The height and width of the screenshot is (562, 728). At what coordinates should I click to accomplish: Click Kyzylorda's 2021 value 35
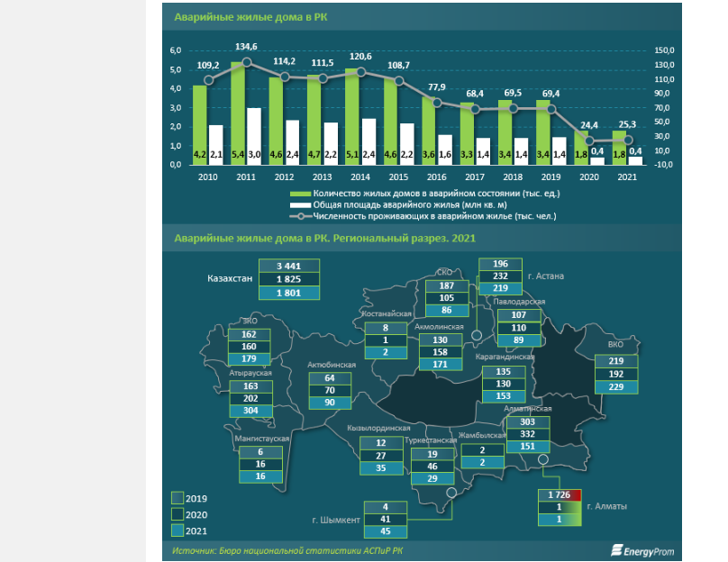coord(381,468)
